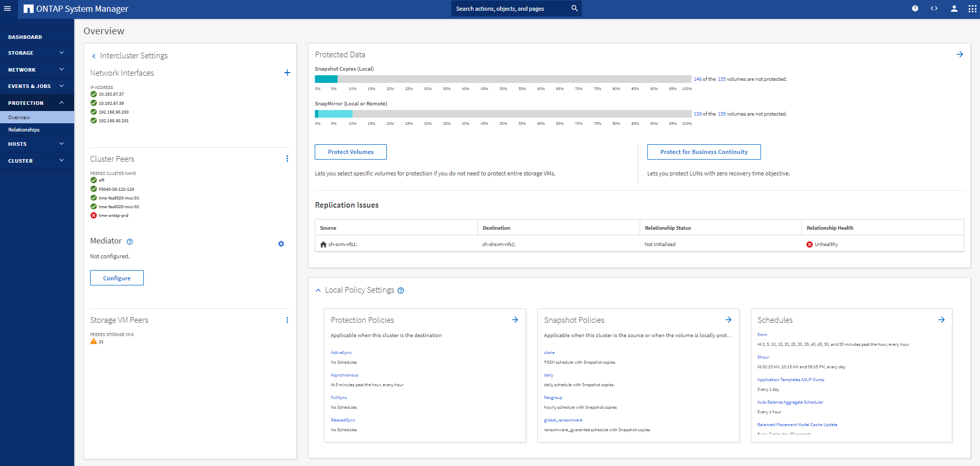Viewport: 980px width, 466px height.
Task: Open Relationships under Protection
Action: pos(37,129)
